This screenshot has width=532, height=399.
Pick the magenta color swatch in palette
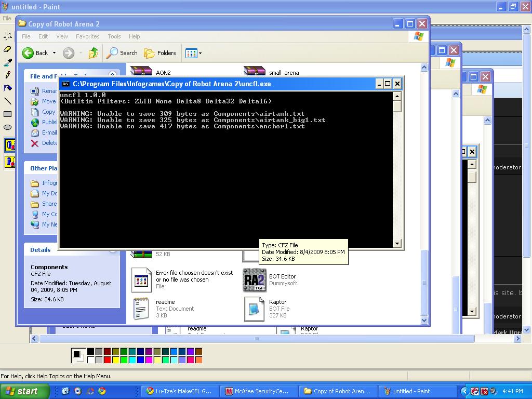click(149, 360)
